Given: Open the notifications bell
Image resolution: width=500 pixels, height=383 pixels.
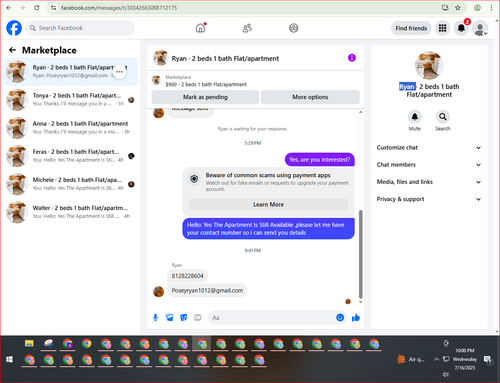Looking at the screenshot, I should click(461, 28).
